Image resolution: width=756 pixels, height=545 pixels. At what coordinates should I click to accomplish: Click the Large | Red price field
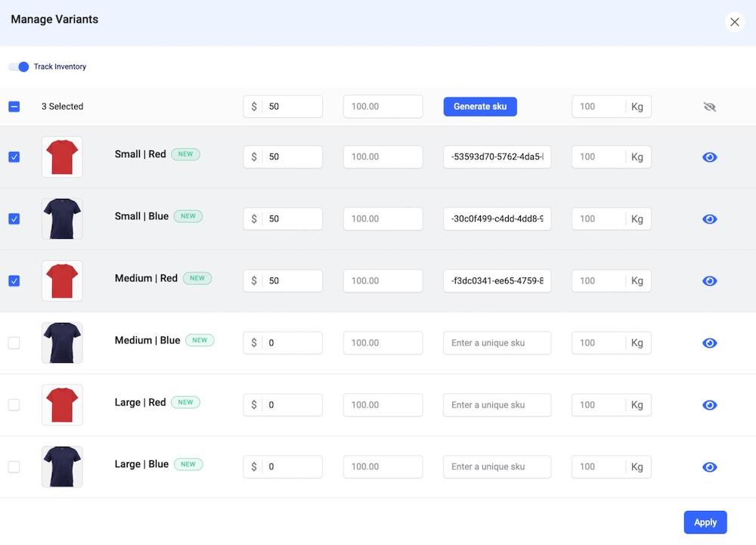click(291, 405)
